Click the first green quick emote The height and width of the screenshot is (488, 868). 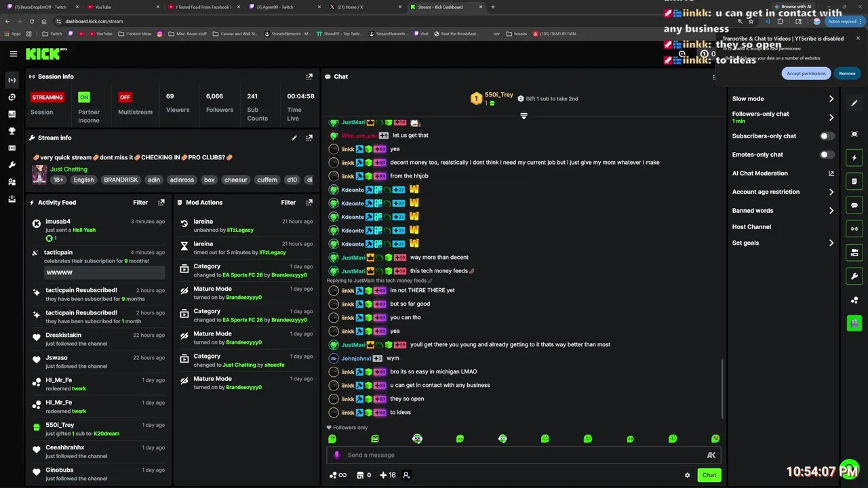pos(332,439)
